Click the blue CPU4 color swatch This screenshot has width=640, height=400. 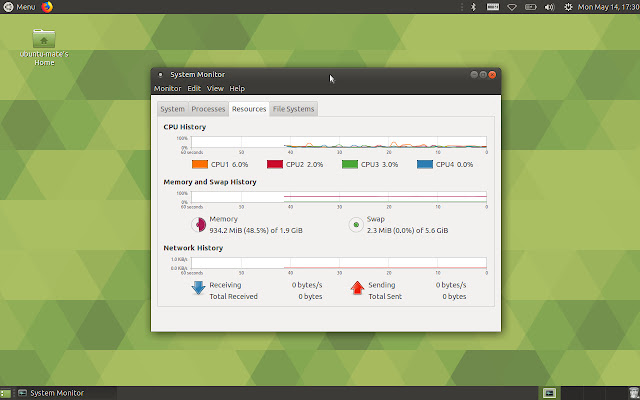tap(425, 164)
